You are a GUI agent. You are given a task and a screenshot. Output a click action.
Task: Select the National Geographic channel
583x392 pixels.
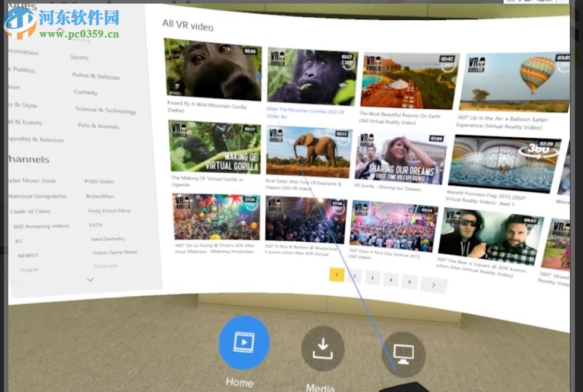coord(36,195)
